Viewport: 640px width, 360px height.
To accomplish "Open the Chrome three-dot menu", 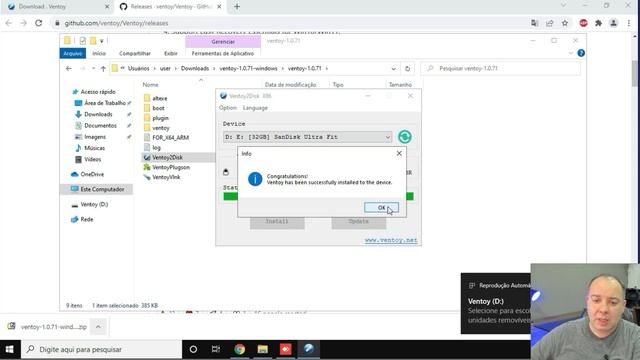I will pyautogui.click(x=629, y=23).
